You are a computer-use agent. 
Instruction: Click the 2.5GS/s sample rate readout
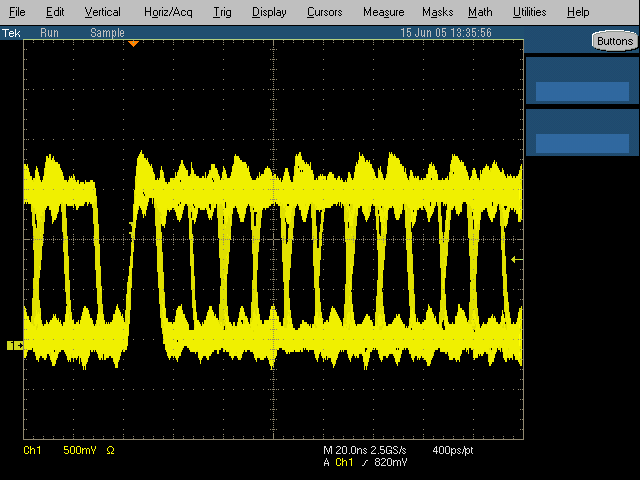click(x=388, y=450)
